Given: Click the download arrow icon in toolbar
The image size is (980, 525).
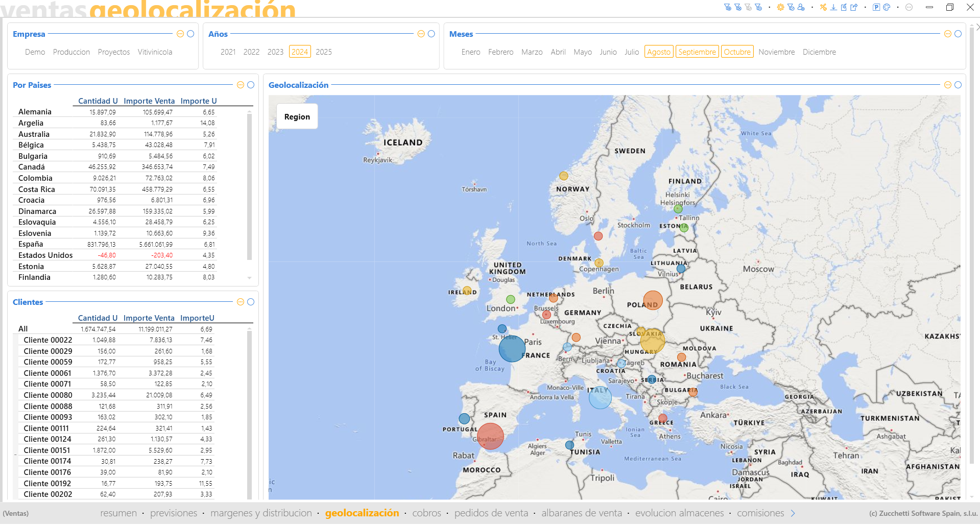Looking at the screenshot, I should tap(833, 7).
